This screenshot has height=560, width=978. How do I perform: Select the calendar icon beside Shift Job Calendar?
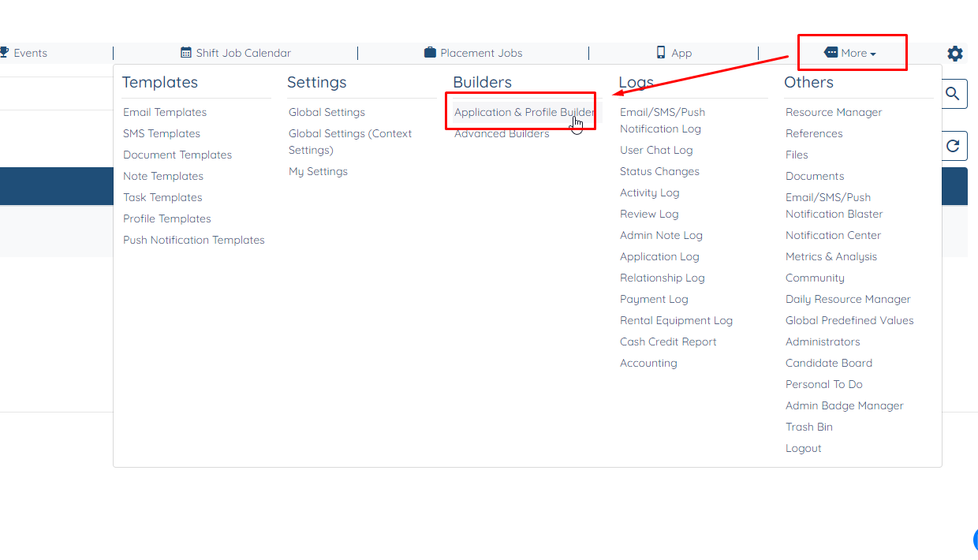[x=188, y=52]
